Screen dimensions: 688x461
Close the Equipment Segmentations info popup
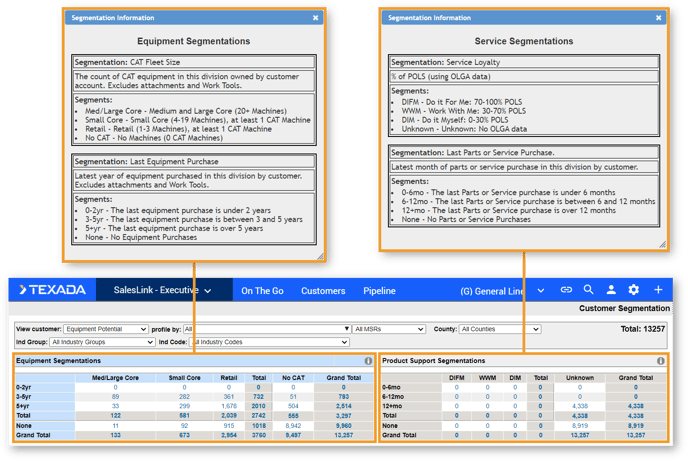pyautogui.click(x=315, y=18)
